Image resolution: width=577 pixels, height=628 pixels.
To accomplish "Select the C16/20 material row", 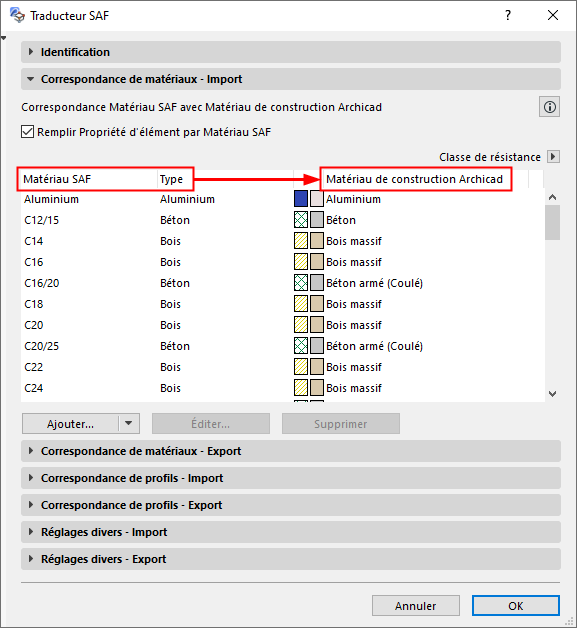I will [283, 283].
